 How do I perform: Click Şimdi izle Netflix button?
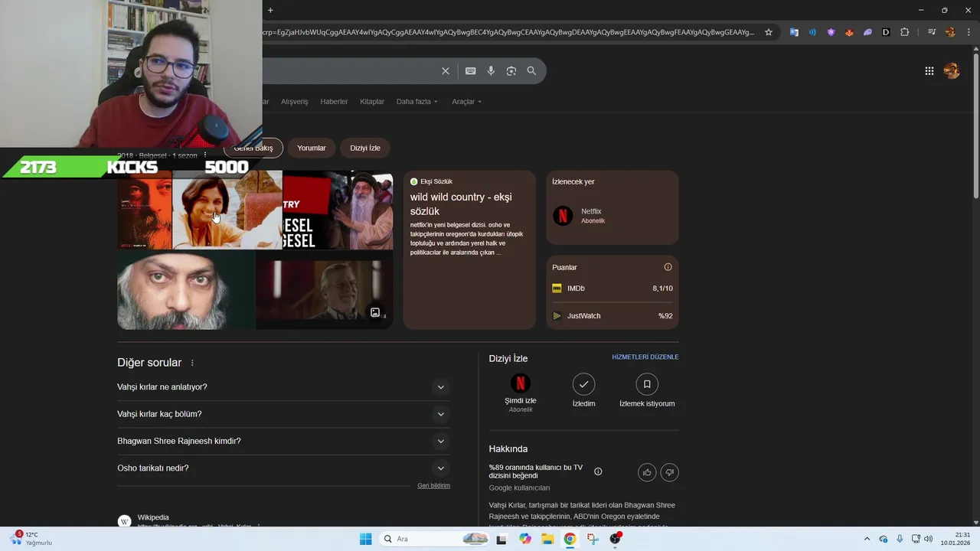tap(520, 393)
